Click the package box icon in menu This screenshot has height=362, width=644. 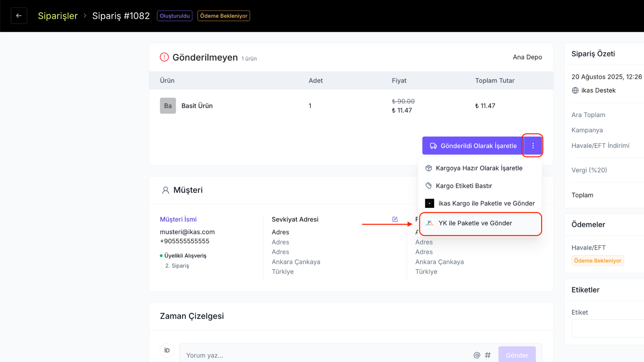coord(428,168)
